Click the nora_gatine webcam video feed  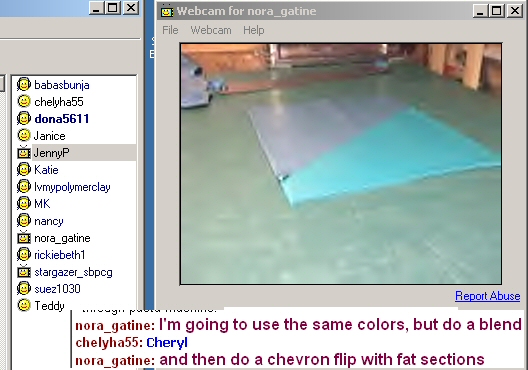[341, 164]
